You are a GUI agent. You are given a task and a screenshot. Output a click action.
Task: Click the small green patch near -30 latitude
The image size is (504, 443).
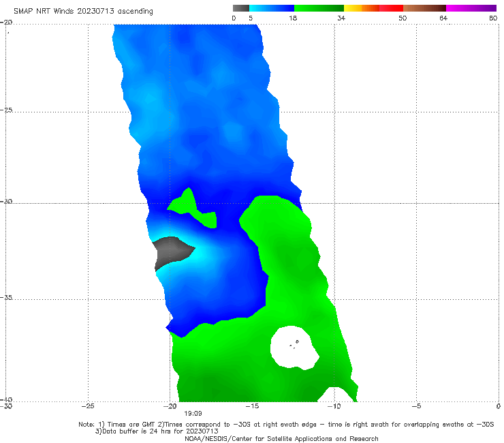pos(193,209)
